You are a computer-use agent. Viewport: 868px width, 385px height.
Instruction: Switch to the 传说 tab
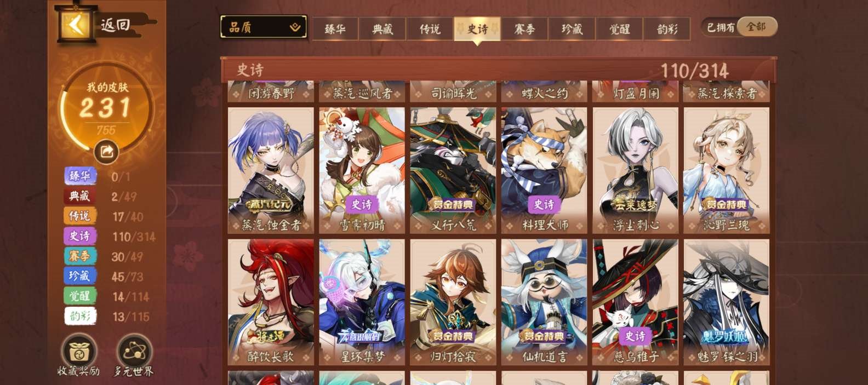click(430, 28)
